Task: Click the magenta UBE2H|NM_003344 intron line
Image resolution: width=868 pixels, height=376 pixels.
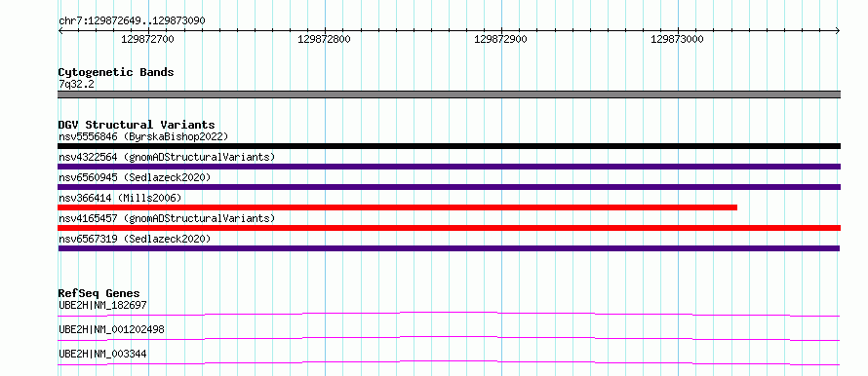Action: [449, 362]
